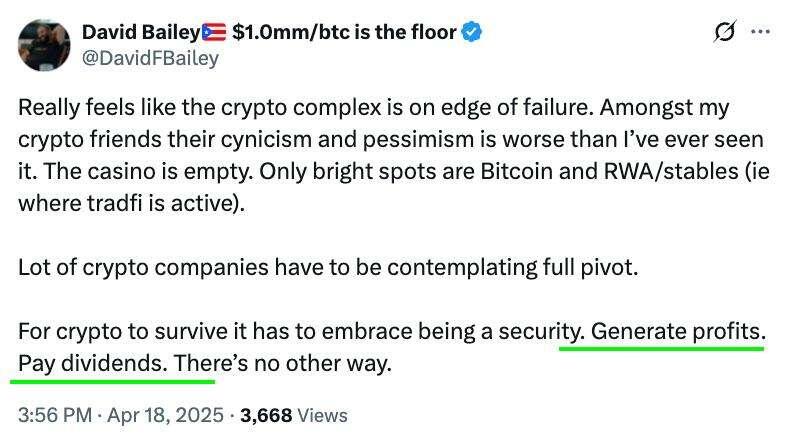790x448 pixels.
Task: Click the "Really feels like the crypto complex" line
Action: click(x=200, y=108)
